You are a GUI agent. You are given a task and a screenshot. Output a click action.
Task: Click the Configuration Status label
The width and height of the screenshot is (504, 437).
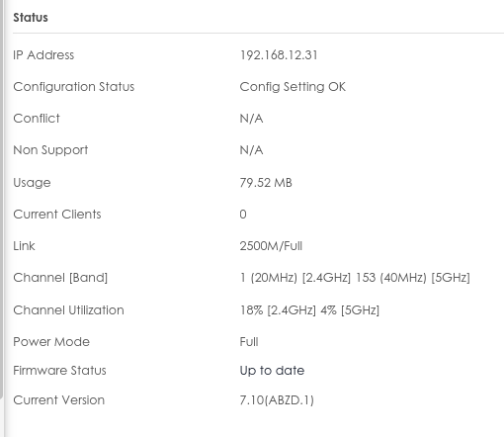74,87
